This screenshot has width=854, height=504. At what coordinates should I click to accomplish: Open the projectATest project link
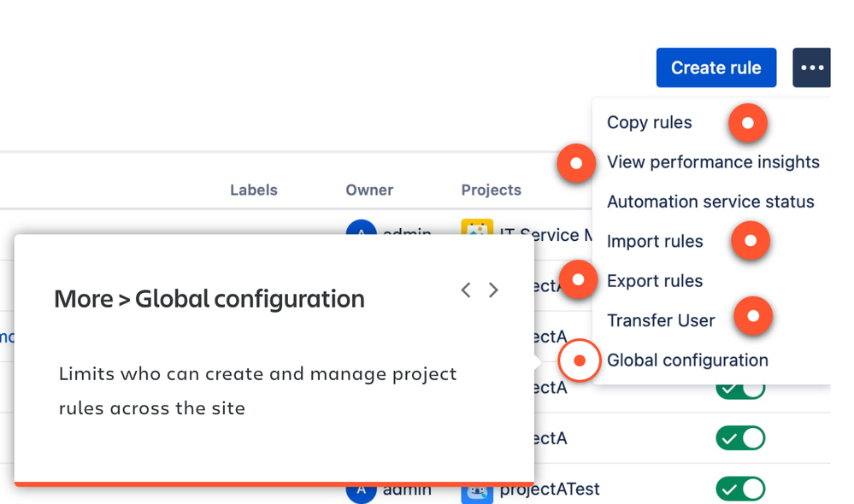click(x=550, y=489)
